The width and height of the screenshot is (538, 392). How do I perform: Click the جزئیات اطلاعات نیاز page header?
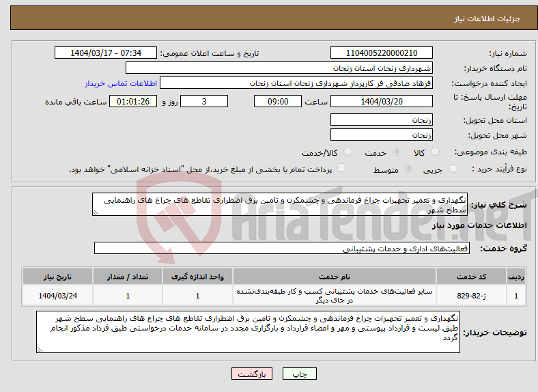click(x=487, y=18)
